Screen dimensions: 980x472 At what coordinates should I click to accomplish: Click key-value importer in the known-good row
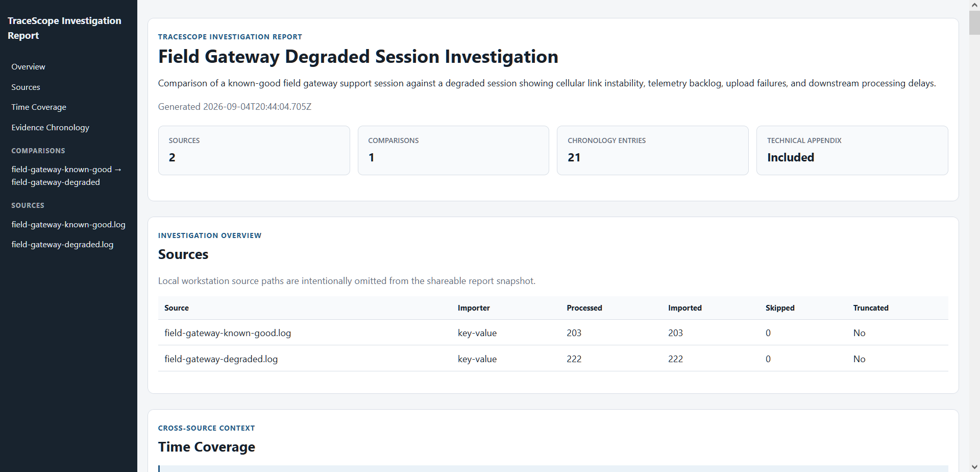pos(477,333)
